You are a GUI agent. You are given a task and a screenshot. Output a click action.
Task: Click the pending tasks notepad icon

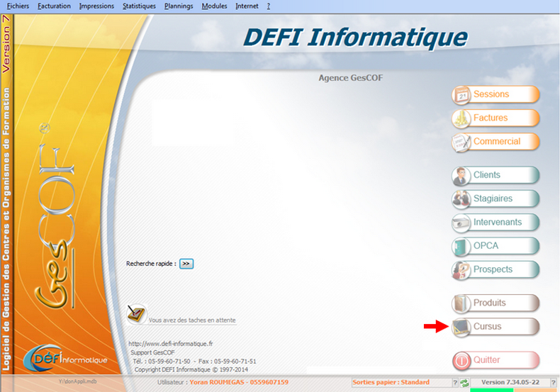click(136, 314)
